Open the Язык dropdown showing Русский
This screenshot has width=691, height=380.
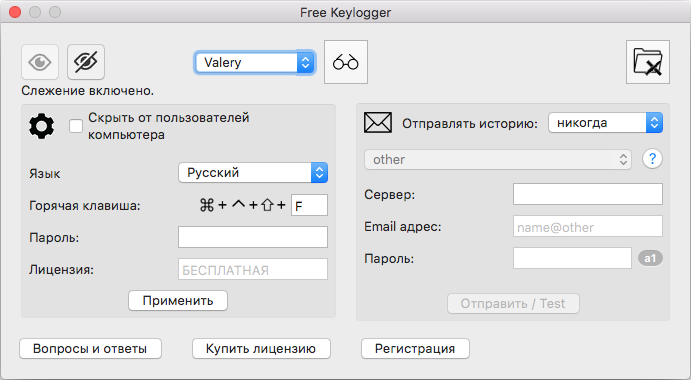pos(253,173)
